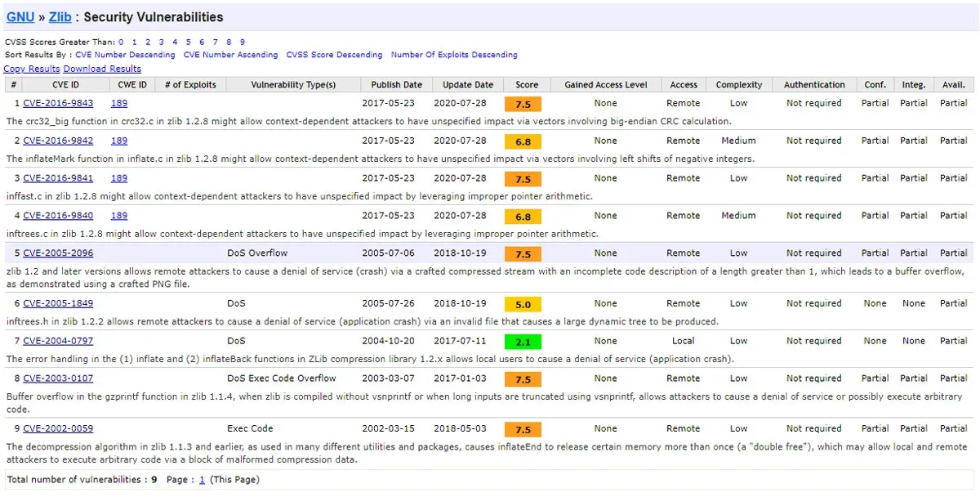Select the score badge showing 2.1
The height and width of the screenshot is (497, 980).
(523, 341)
